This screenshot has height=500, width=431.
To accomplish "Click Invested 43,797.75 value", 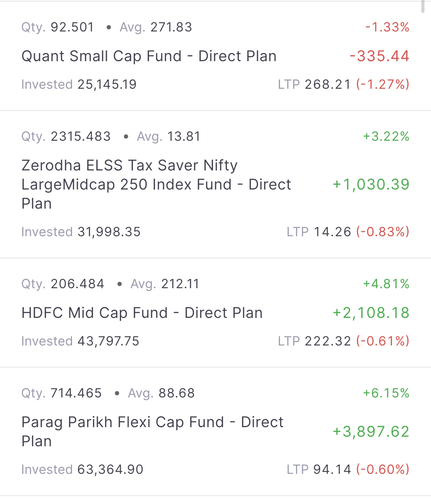I will tap(80, 341).
